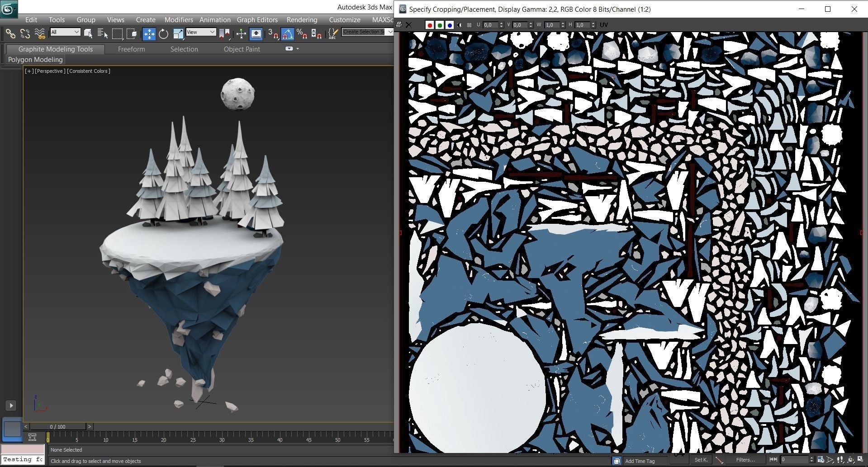868x467 pixels.
Task: Open the Animation menu
Action: tap(215, 20)
